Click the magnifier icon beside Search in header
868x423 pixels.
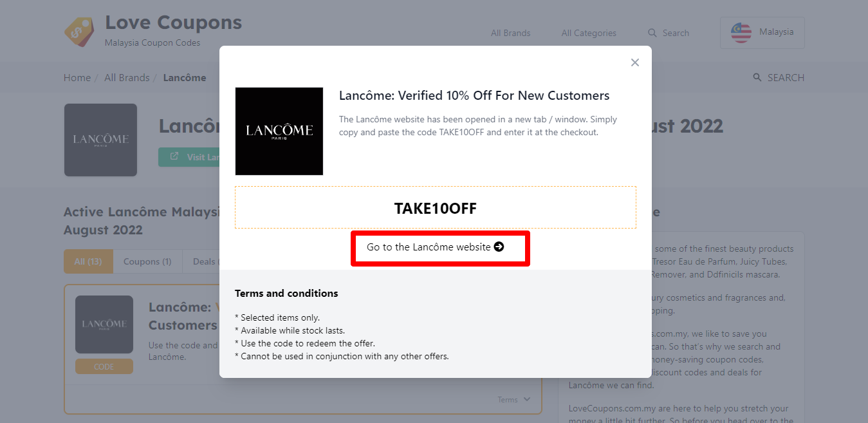tap(652, 33)
